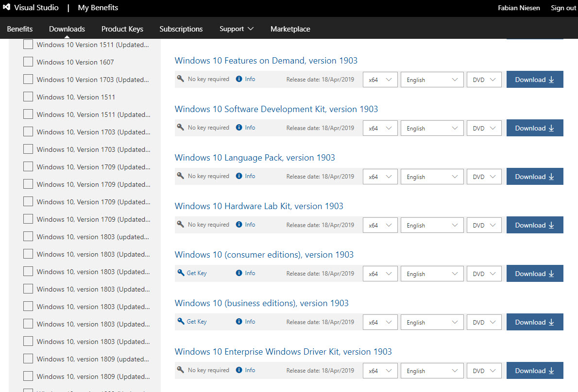578x392 pixels.
Task: Click the blue key icon for consumer editions
Action: point(180,273)
